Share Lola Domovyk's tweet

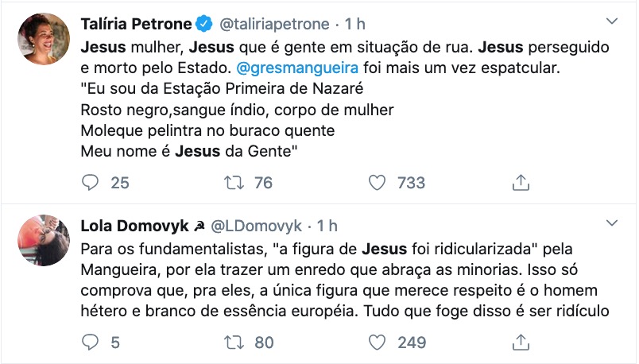tap(521, 343)
